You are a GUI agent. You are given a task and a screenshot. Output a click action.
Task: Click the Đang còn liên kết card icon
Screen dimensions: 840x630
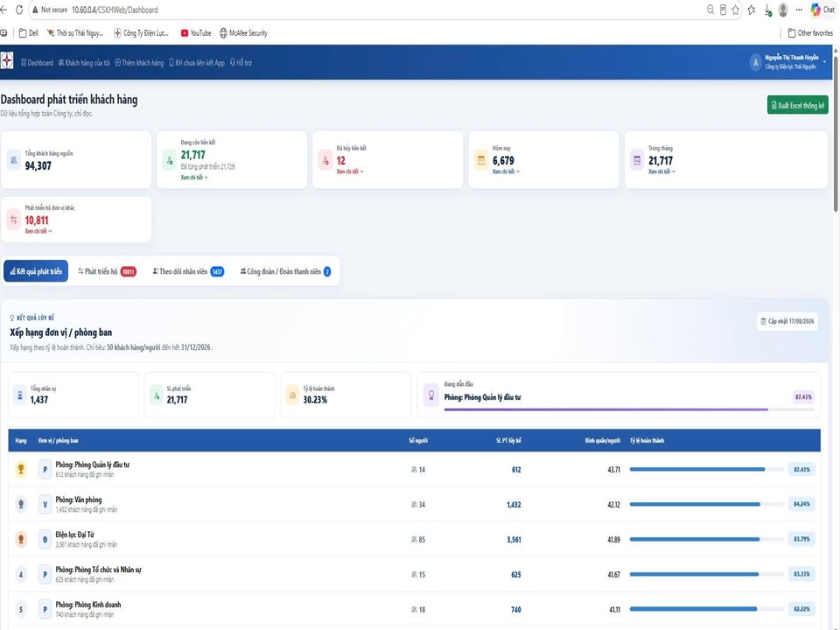(x=169, y=159)
